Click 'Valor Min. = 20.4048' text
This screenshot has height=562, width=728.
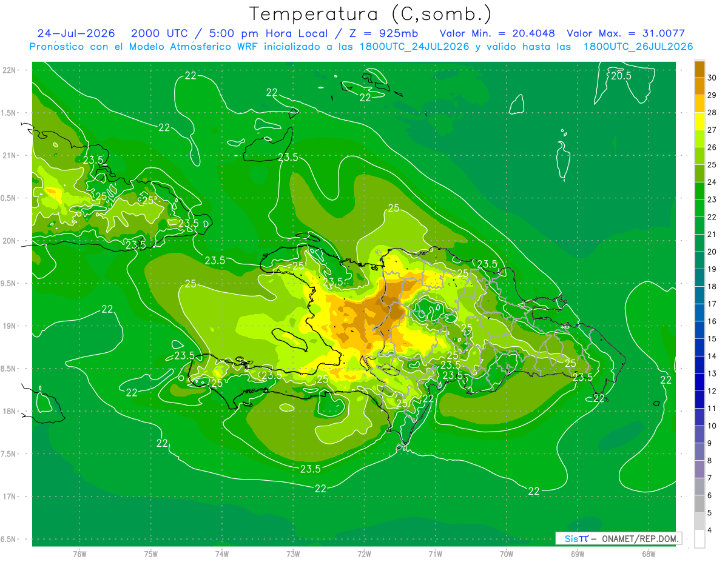[x=497, y=33]
